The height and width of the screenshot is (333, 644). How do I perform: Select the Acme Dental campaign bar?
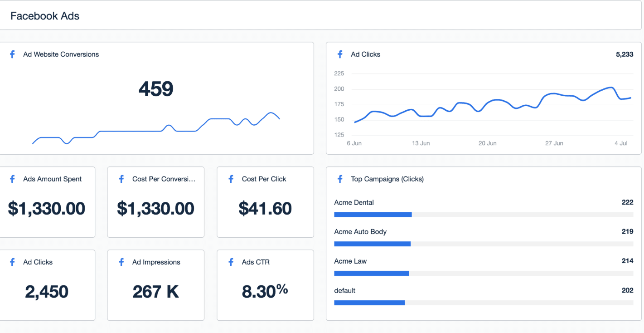pyautogui.click(x=484, y=214)
